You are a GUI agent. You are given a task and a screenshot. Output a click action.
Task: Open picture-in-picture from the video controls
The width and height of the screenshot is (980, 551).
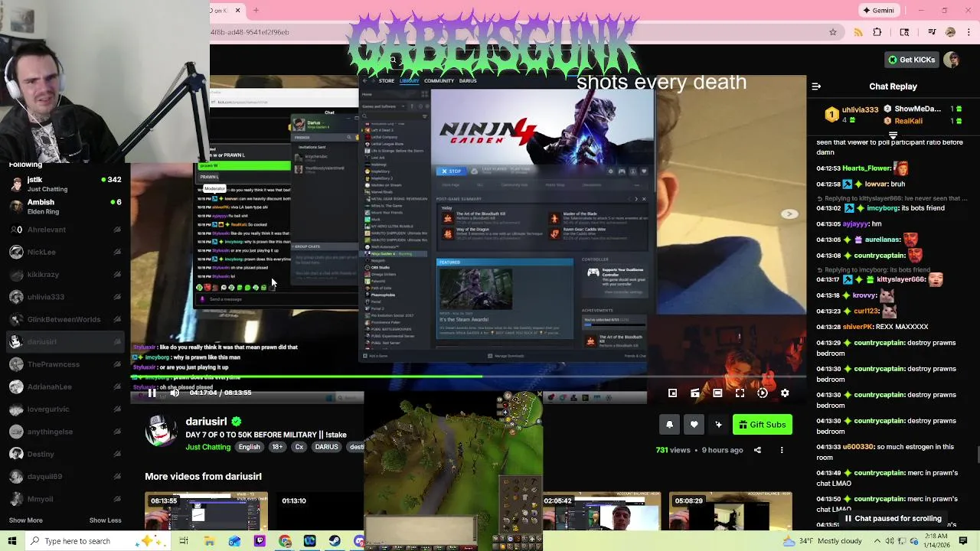pos(672,393)
